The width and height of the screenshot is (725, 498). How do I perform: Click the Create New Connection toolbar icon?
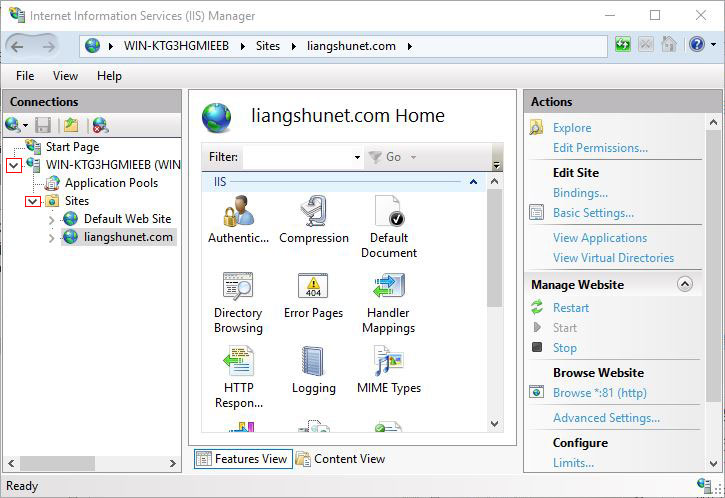pyautogui.click(x=12, y=125)
